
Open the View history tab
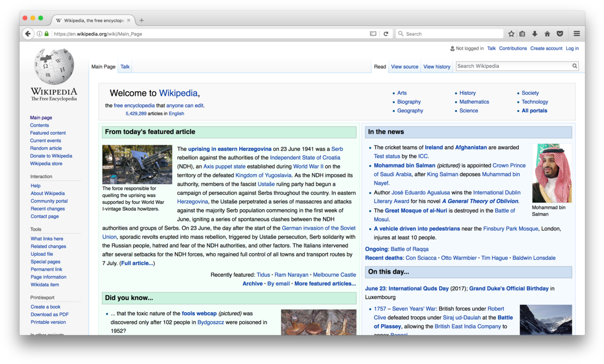[x=436, y=67]
